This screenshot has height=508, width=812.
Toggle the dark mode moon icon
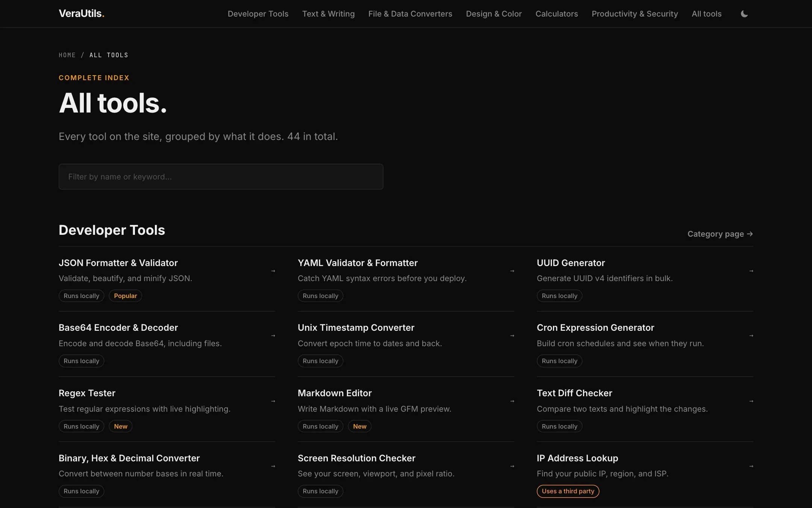[744, 14]
